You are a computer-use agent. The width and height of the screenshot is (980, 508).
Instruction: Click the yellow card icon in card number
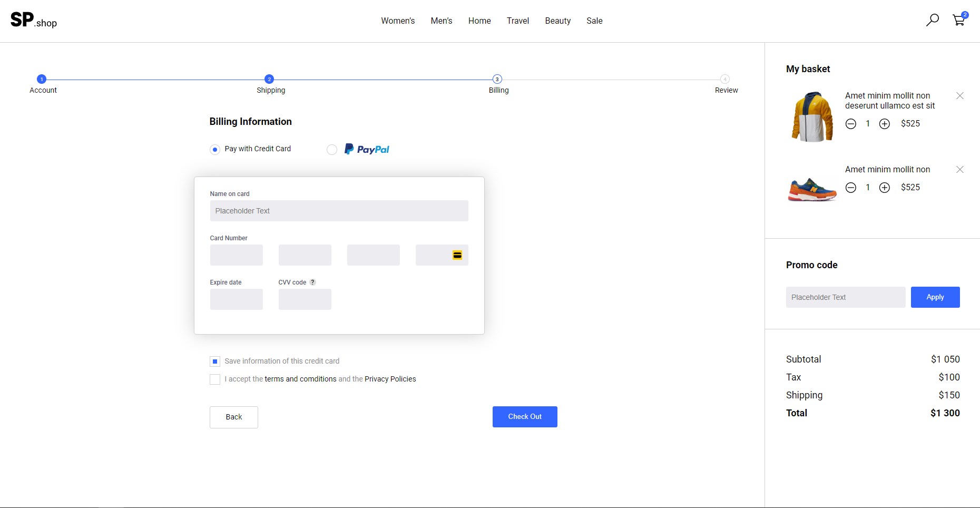pos(457,255)
